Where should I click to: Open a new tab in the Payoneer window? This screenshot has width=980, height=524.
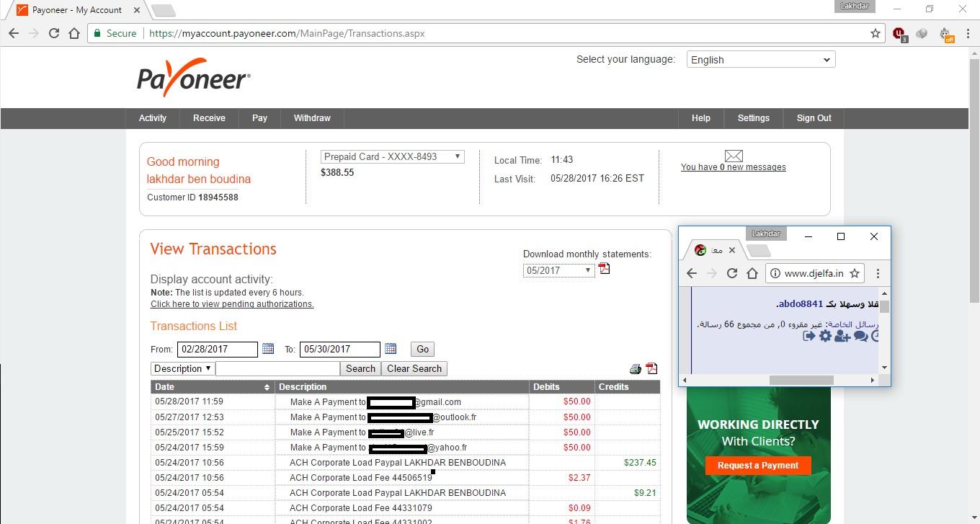click(164, 11)
